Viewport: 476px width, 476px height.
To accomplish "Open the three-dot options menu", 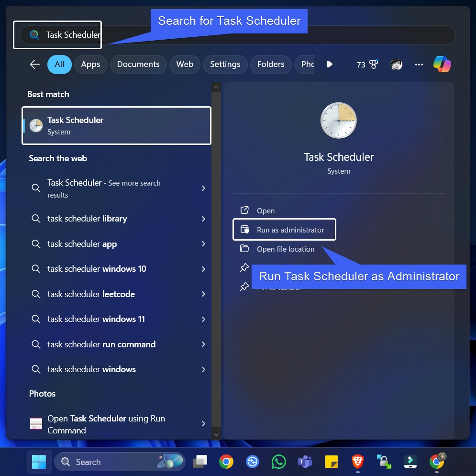I will [x=419, y=65].
